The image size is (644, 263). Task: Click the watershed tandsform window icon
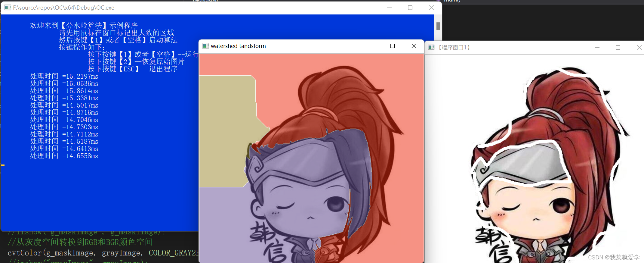(205, 46)
